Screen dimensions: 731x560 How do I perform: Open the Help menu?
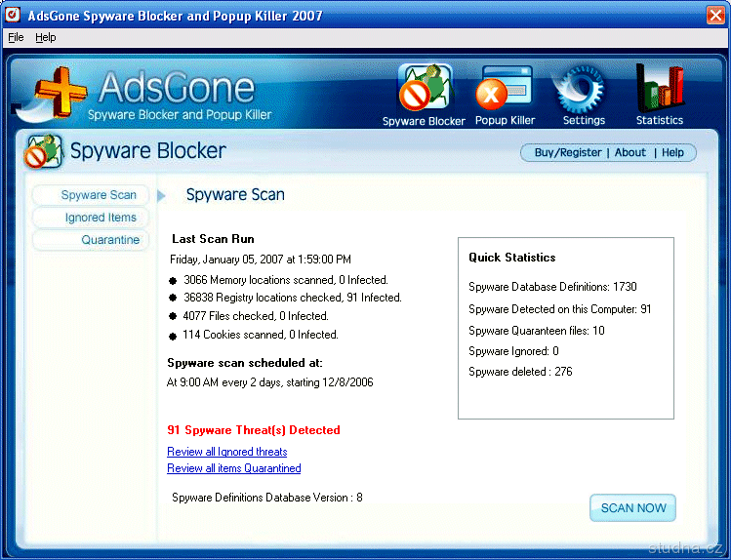tap(46, 37)
